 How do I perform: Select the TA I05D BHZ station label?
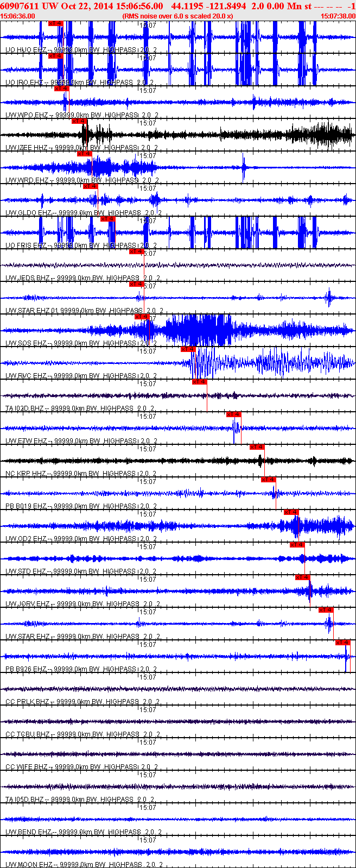point(80,800)
